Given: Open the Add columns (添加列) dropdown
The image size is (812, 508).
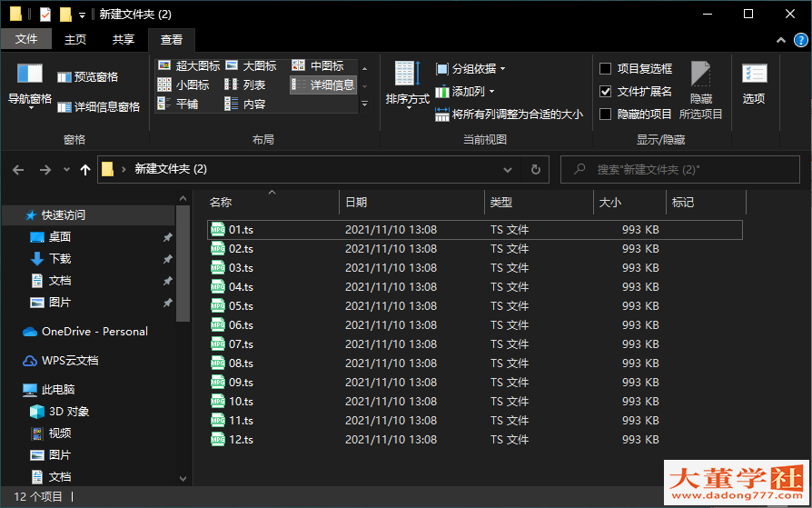Looking at the screenshot, I should 464,92.
